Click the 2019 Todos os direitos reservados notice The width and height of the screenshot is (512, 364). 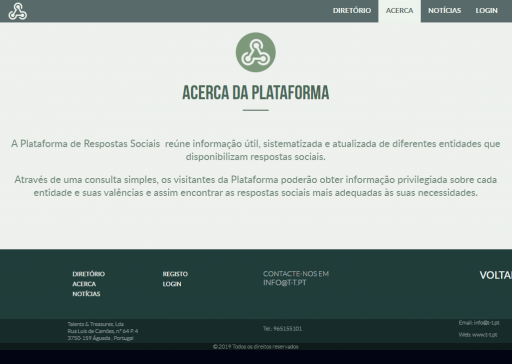click(x=256, y=347)
